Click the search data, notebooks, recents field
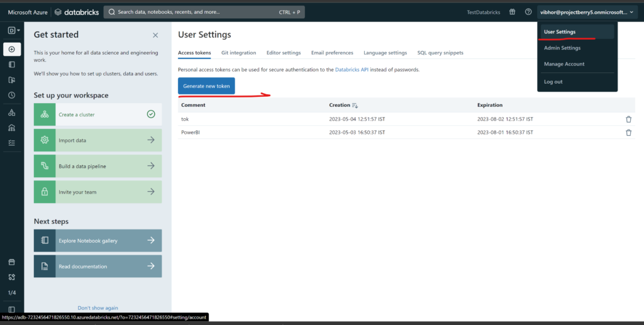This screenshot has height=325, width=644. click(x=204, y=13)
